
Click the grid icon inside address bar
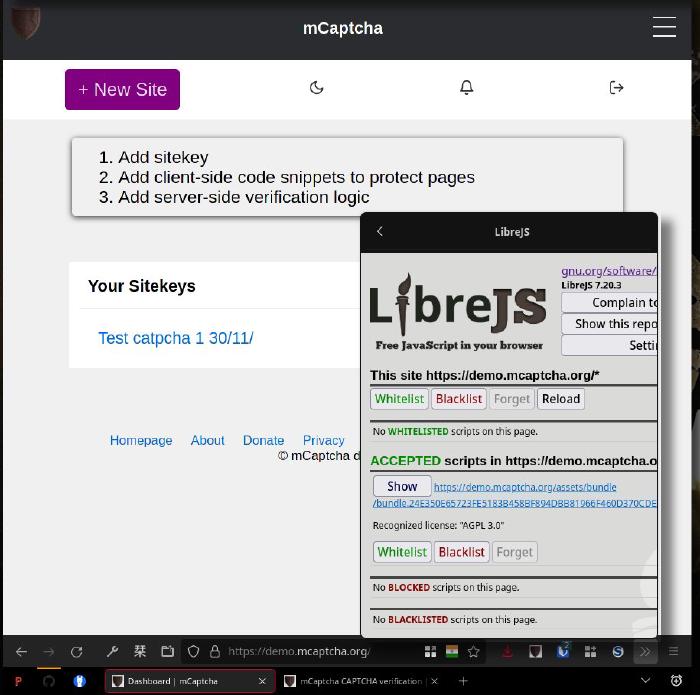430,652
